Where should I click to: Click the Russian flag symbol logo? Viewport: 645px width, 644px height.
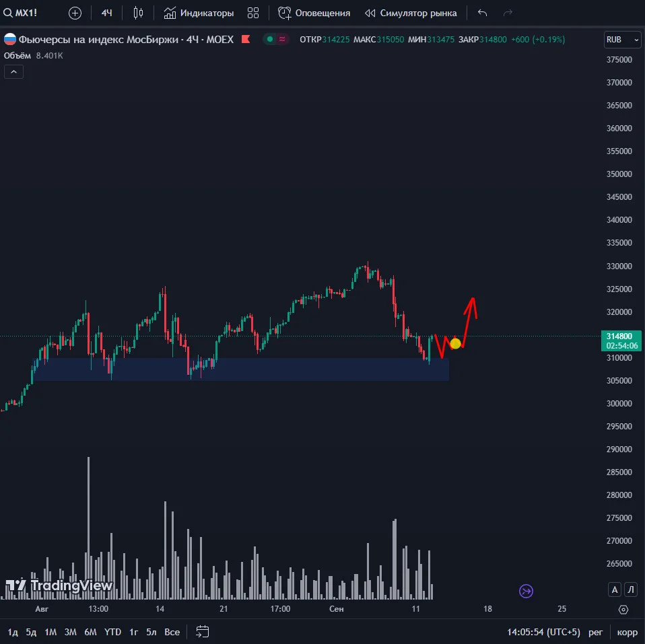pyautogui.click(x=10, y=39)
